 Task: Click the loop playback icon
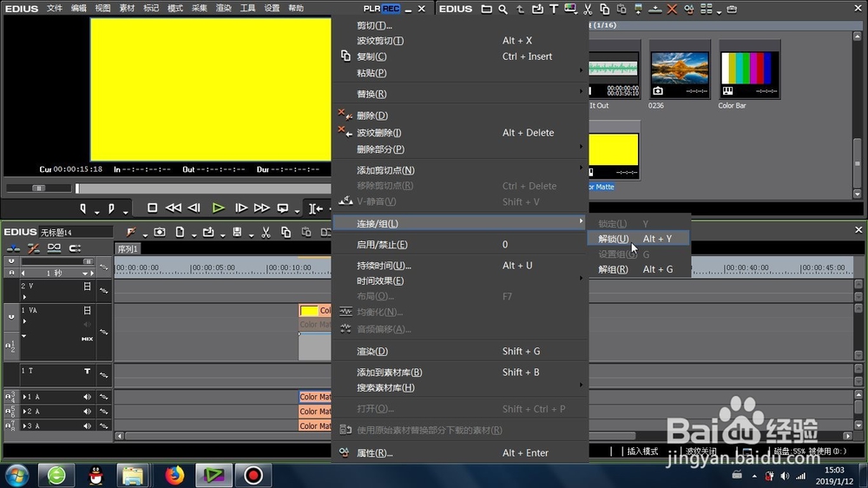[x=283, y=208]
